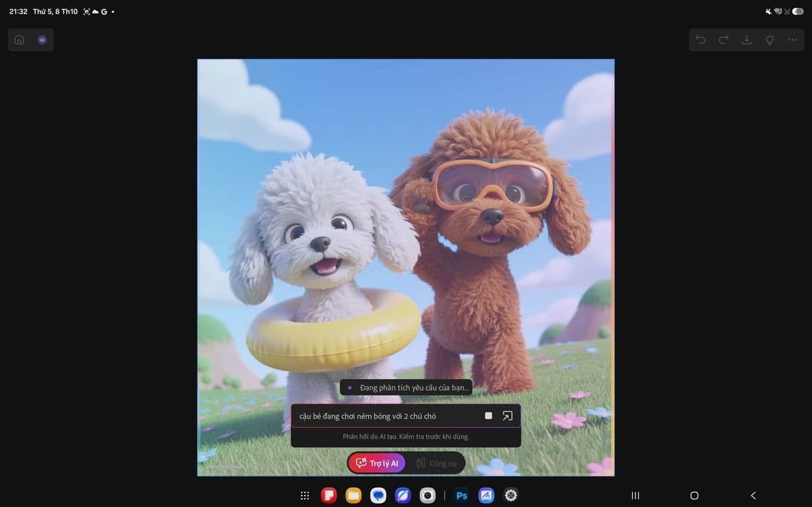Edit the prompt text about 2 chú chó
Viewport: 812px width, 507px height.
click(368, 416)
